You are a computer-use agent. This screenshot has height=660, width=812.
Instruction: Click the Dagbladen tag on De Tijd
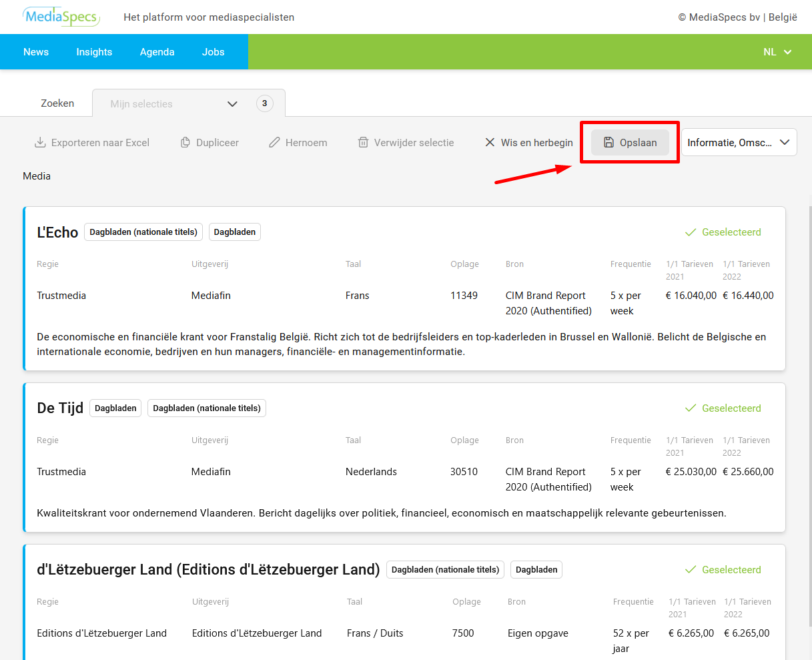tap(115, 408)
